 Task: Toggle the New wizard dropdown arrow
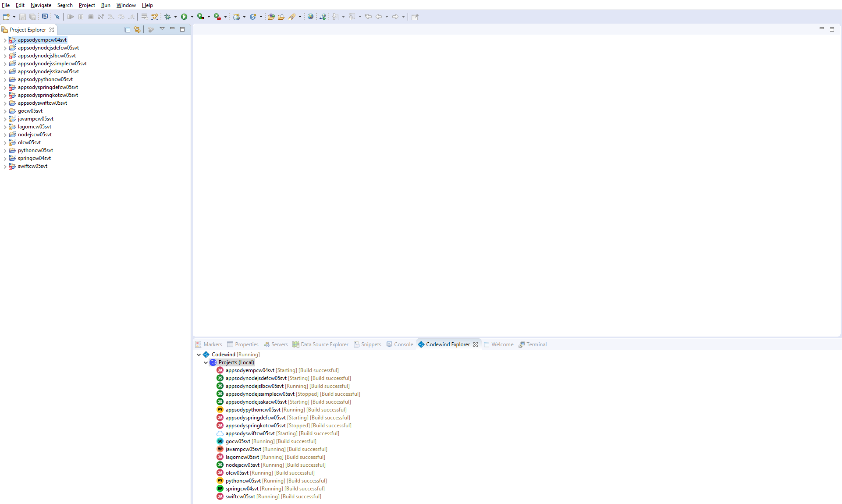(14, 17)
